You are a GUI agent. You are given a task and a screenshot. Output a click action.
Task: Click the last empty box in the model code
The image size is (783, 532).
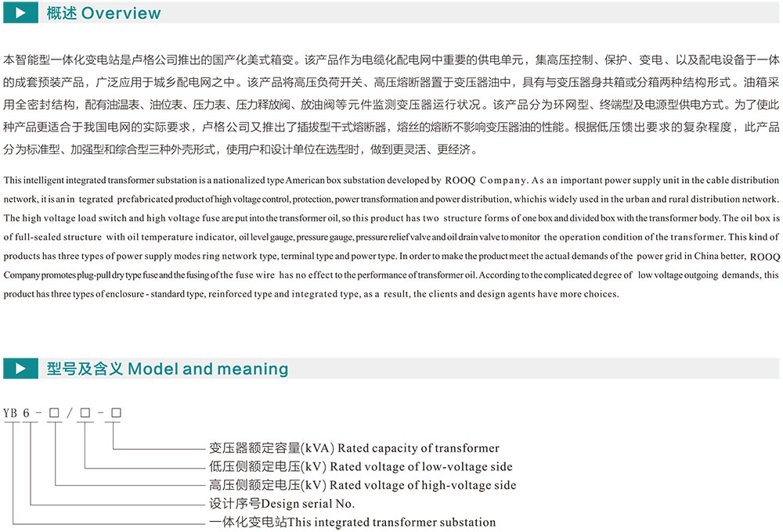click(115, 412)
